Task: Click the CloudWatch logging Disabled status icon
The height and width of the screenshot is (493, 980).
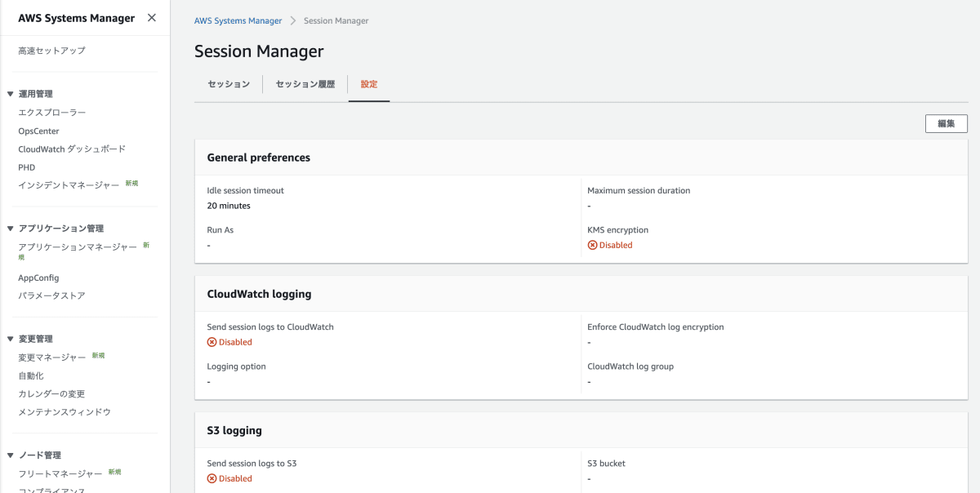Action: [x=212, y=342]
